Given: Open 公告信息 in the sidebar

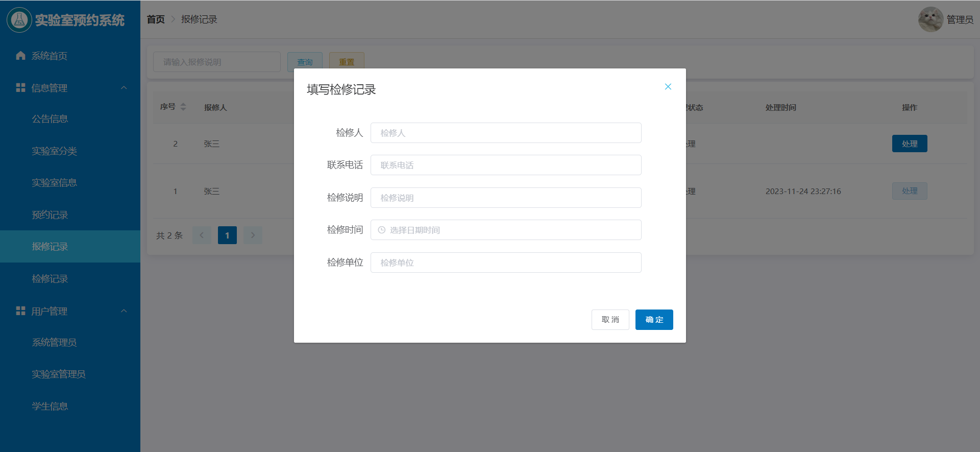Looking at the screenshot, I should 70,119.
